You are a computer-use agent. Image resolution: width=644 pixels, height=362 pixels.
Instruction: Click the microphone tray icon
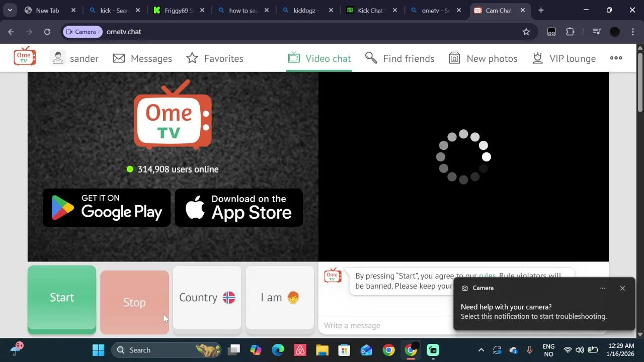coord(529,350)
